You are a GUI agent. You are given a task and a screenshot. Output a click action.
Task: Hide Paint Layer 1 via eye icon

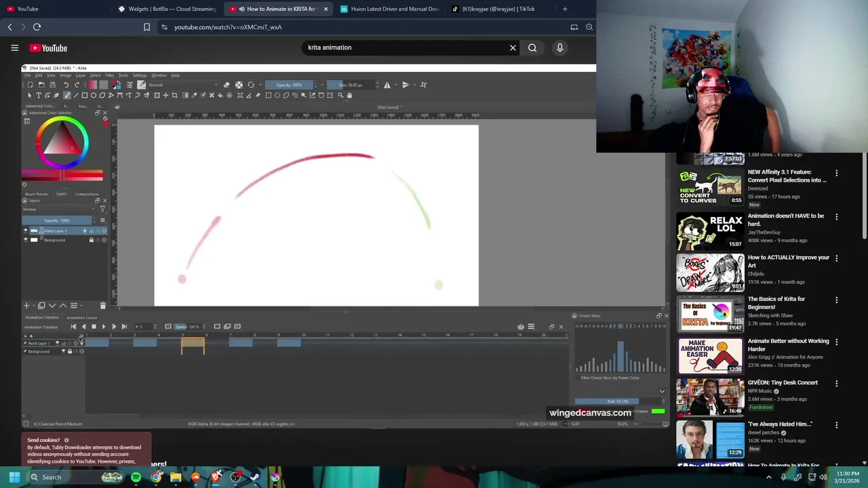[x=26, y=230]
